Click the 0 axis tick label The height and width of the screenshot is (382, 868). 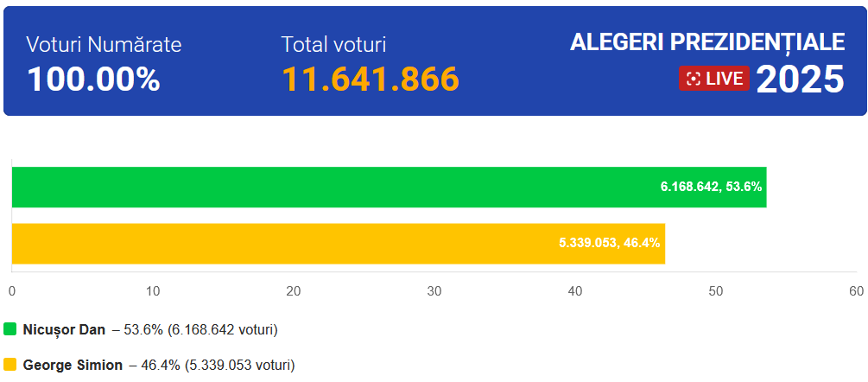pyautogui.click(x=12, y=291)
